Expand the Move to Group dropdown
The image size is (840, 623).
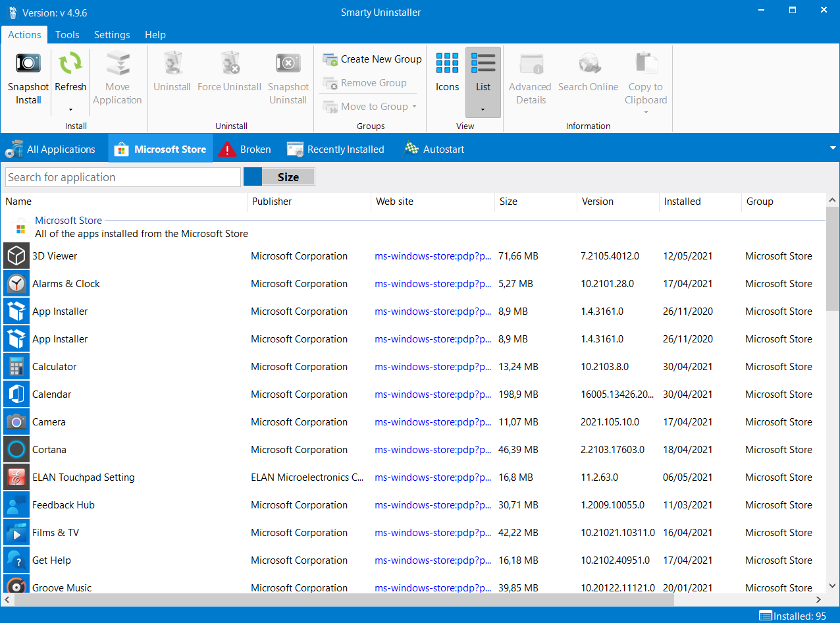tap(414, 107)
